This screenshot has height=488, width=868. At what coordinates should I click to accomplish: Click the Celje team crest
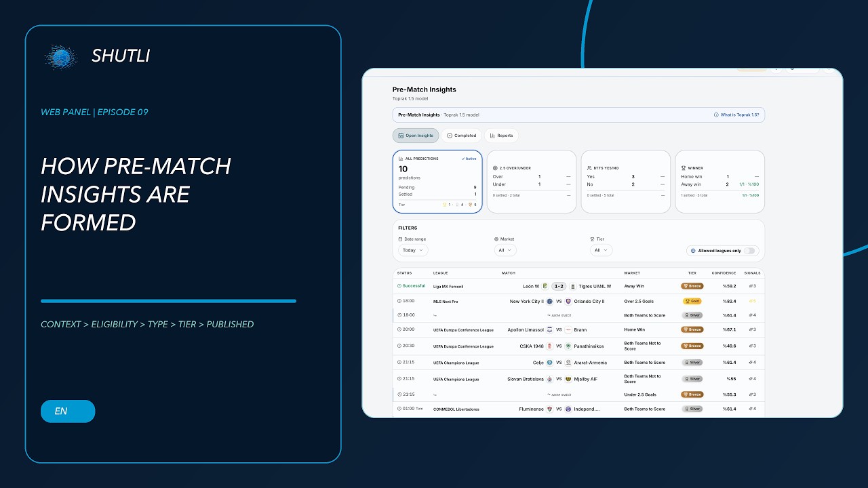(x=550, y=363)
